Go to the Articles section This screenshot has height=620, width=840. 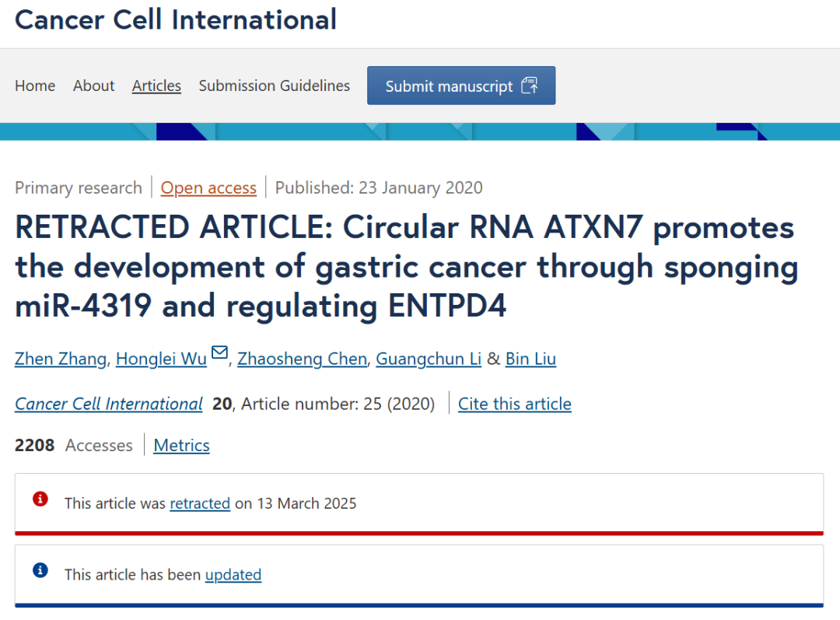click(x=156, y=86)
